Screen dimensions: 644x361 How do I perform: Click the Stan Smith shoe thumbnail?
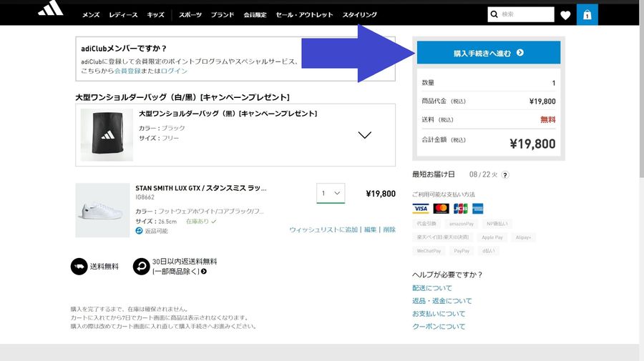click(102, 210)
